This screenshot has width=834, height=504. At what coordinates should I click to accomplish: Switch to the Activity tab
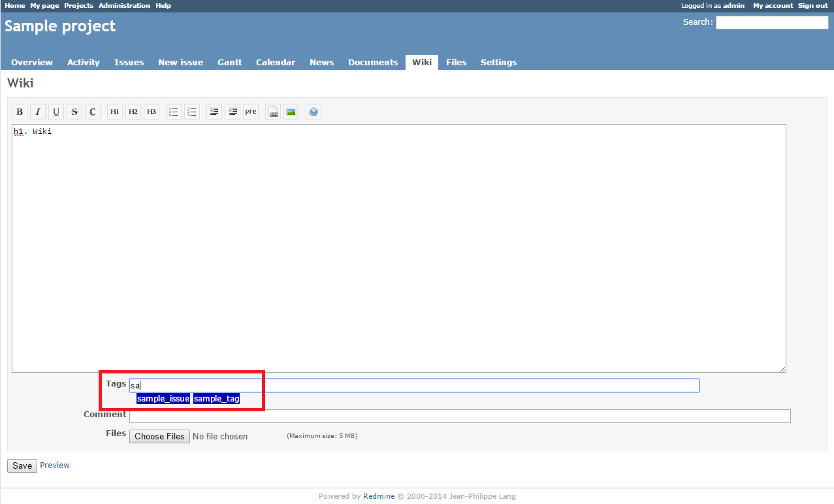(84, 63)
